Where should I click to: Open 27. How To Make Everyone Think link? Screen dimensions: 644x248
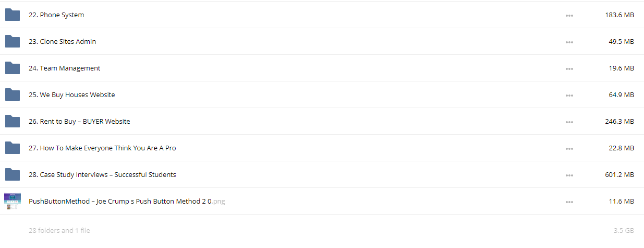[102, 148]
